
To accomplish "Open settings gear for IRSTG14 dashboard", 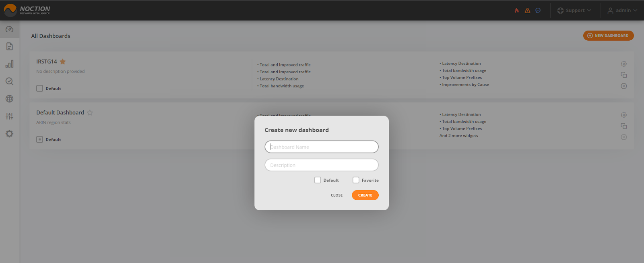I will click(623, 64).
